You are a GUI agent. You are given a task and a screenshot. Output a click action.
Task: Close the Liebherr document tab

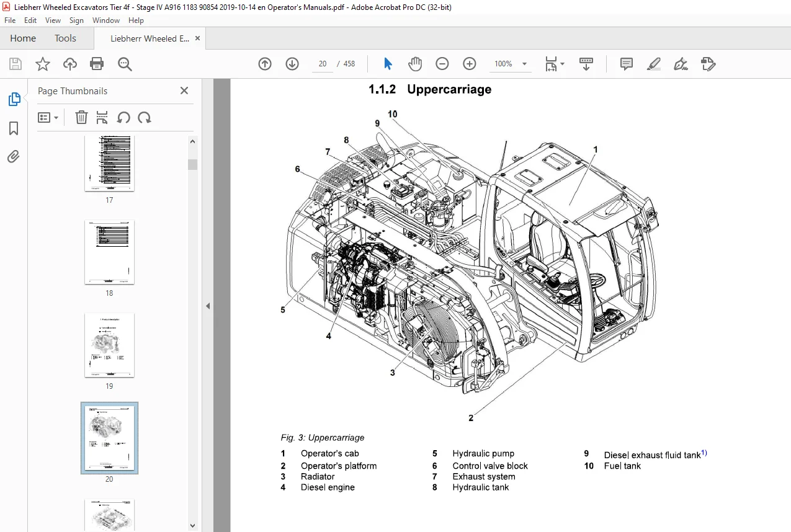(x=198, y=38)
